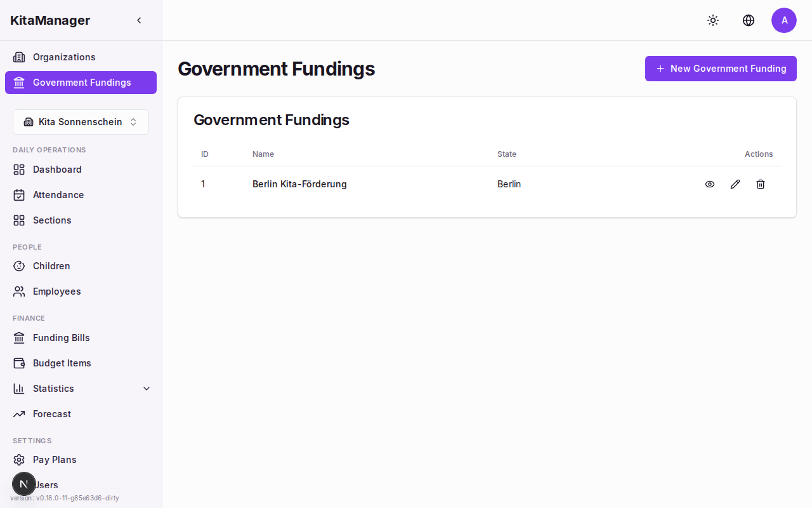Viewport: 812px width, 508px height.
Task: Open the Kita Sonnenschein organization selector
Action: click(81, 121)
